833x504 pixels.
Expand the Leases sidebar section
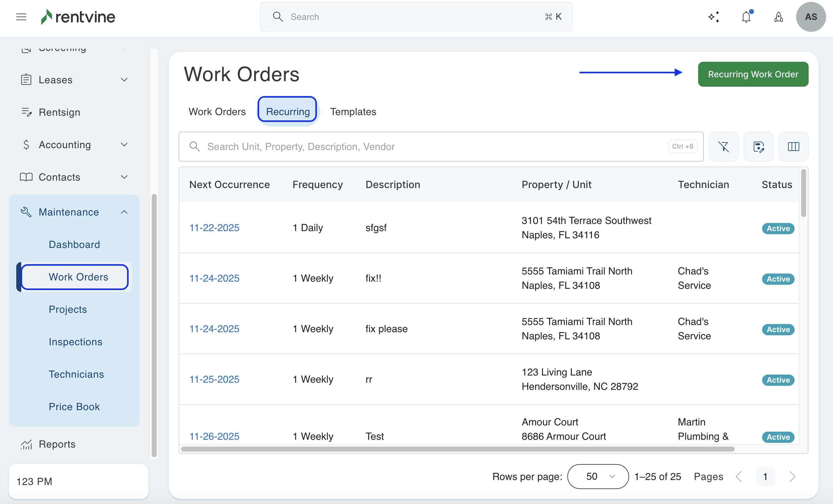point(124,80)
